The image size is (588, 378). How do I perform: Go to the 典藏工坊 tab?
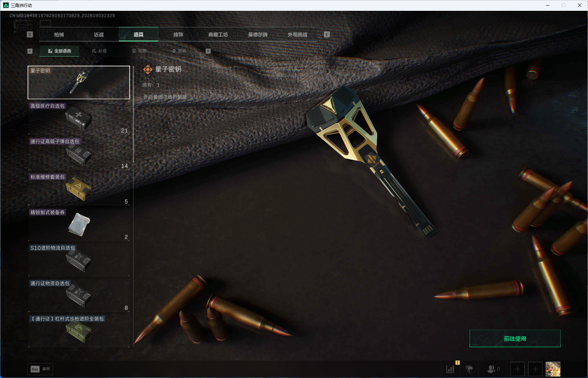[x=218, y=35]
